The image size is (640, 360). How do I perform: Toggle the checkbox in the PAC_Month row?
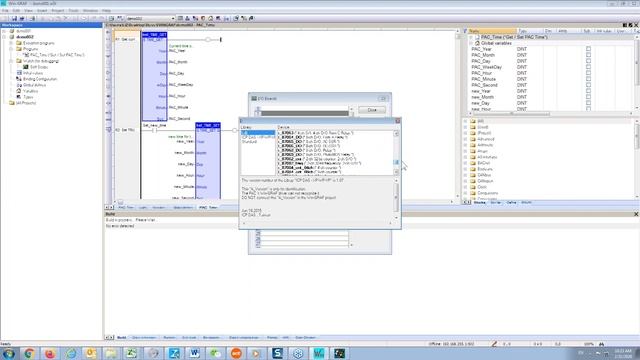pyautogui.click(x=588, y=55)
